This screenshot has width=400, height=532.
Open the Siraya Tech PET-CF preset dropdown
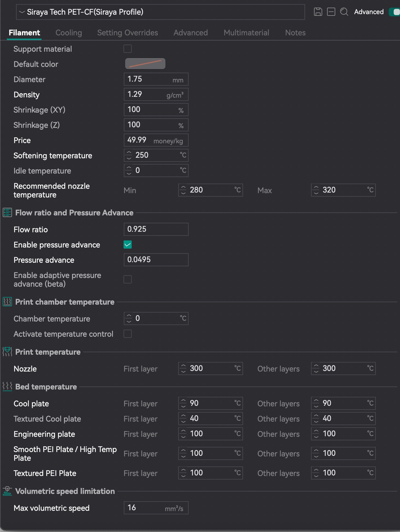[x=161, y=12]
